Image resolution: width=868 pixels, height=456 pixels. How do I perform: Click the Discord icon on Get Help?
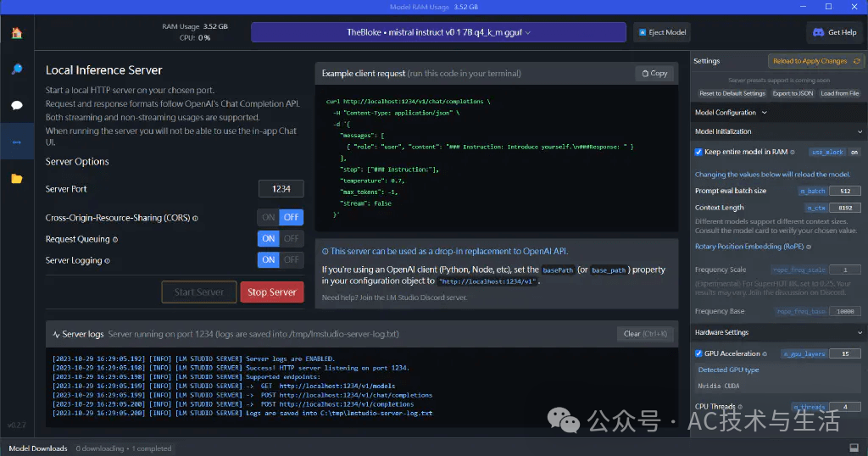click(819, 32)
